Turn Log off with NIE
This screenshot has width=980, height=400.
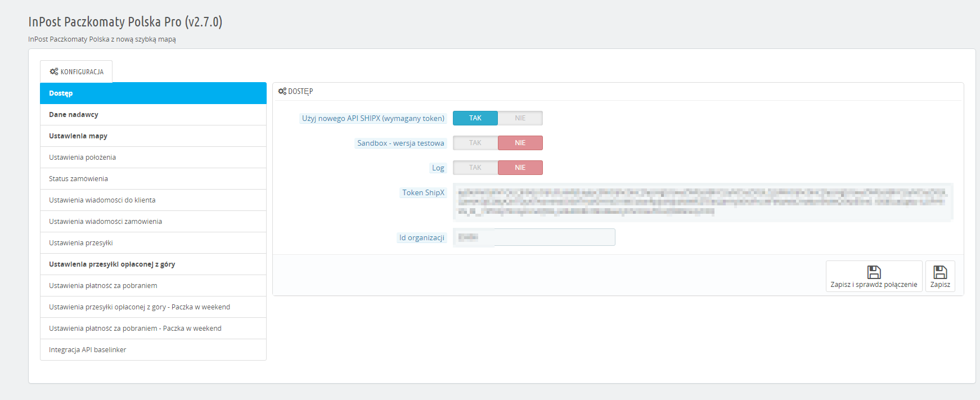pos(520,168)
